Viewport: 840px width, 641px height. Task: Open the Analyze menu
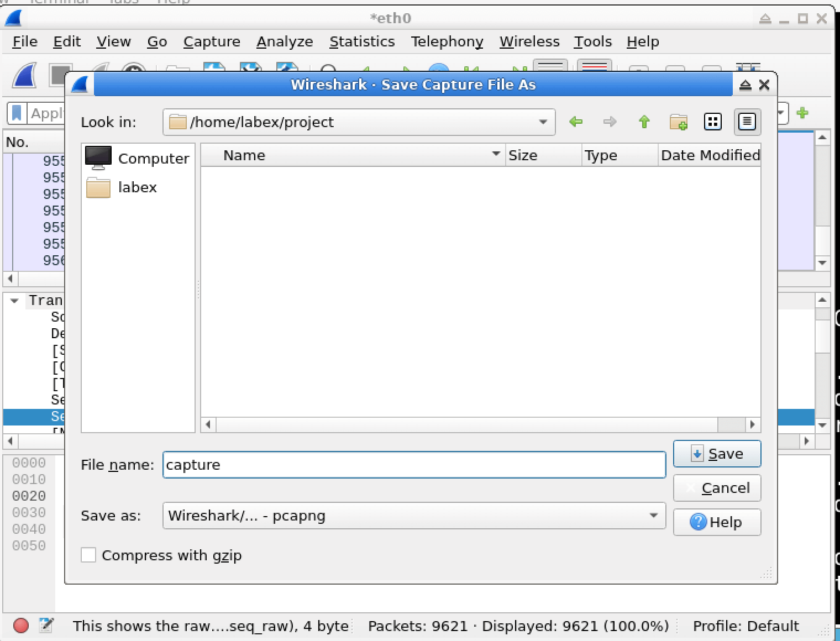point(285,41)
